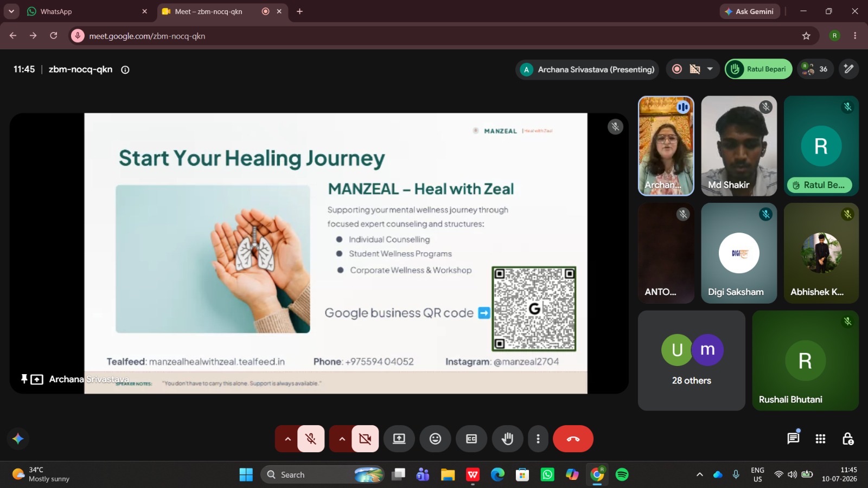Expand the dropdown arrow beside recording indicator
The image size is (868, 488).
710,69
